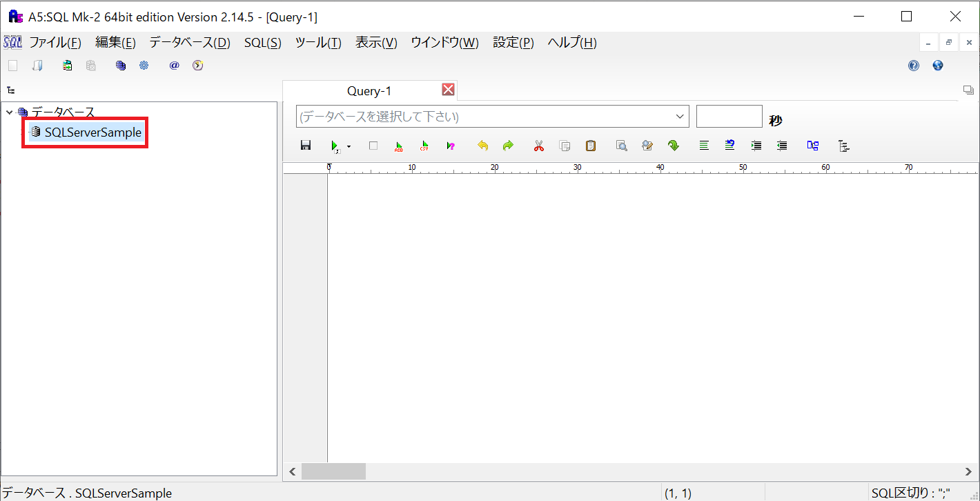Open the database selection combo box

[x=493, y=117]
